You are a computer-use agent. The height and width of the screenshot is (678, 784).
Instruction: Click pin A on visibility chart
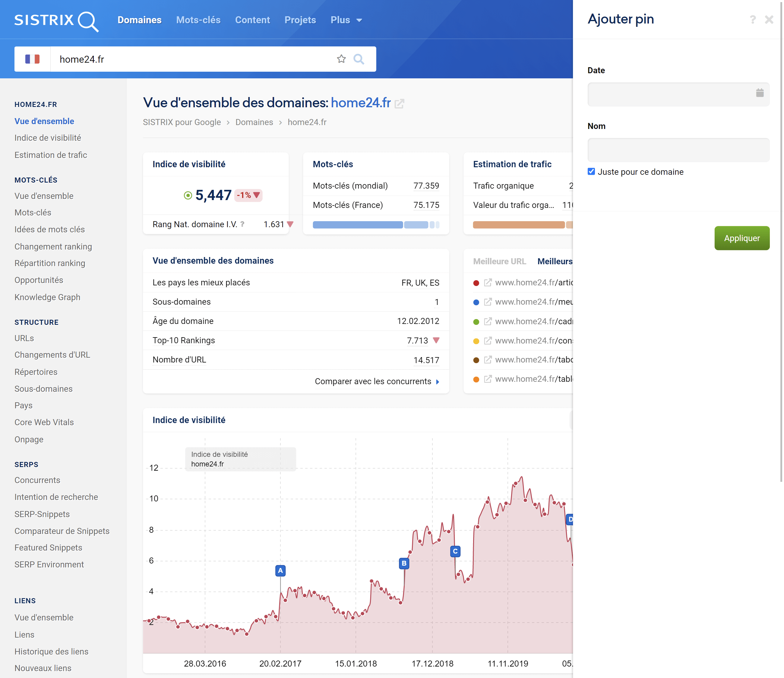(x=280, y=570)
